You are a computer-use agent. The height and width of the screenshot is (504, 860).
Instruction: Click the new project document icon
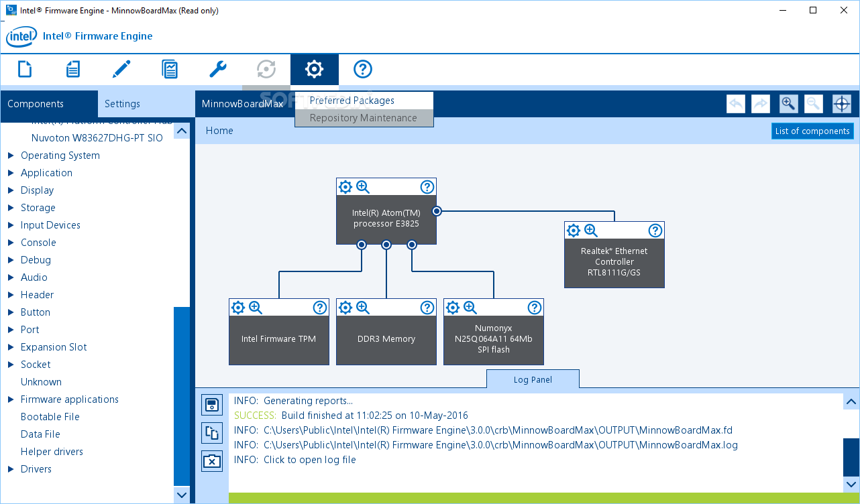(x=25, y=69)
